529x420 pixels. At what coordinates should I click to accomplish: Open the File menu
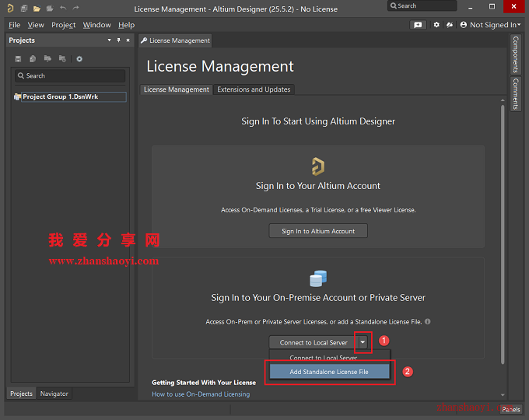point(15,25)
